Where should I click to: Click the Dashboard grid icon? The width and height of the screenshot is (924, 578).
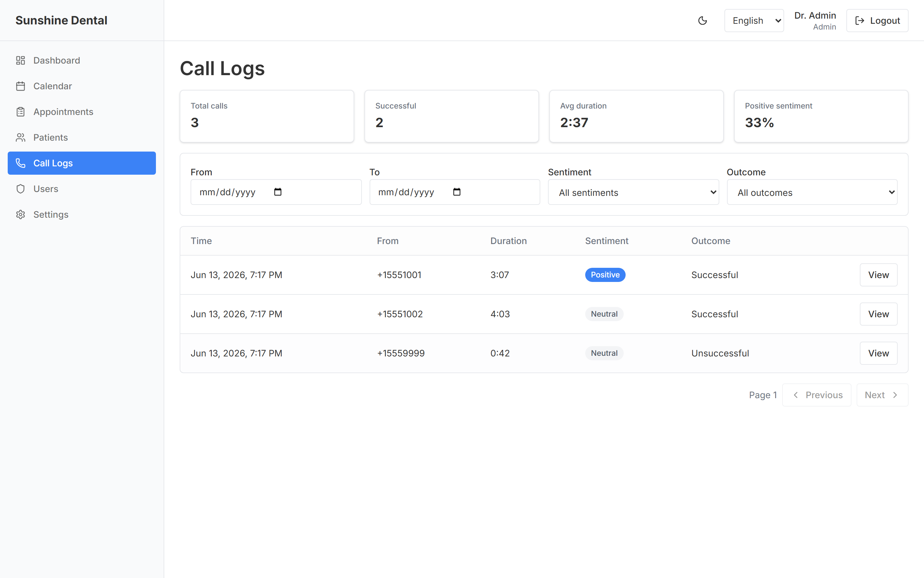(21, 60)
